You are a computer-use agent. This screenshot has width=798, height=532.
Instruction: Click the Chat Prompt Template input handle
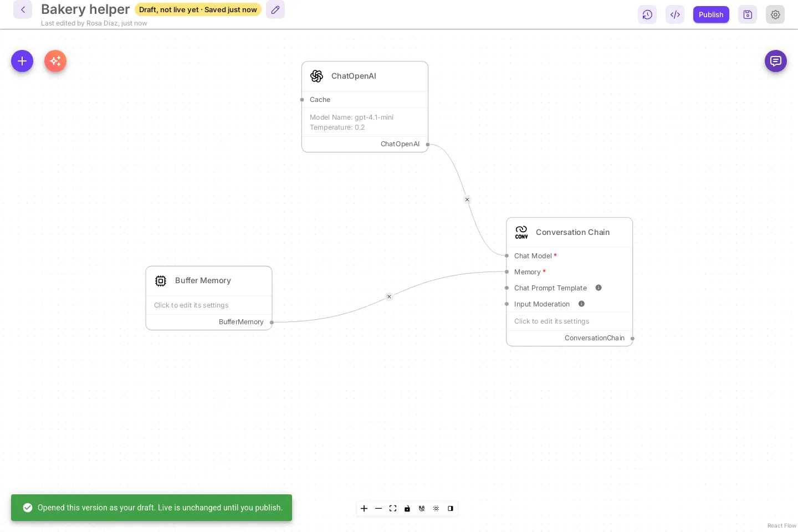click(x=507, y=288)
